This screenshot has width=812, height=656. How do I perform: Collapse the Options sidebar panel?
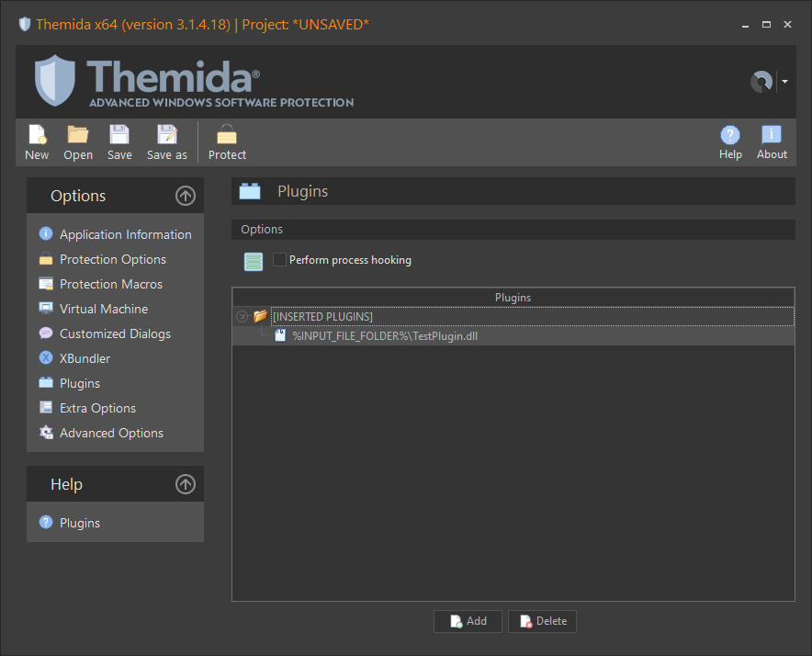186,196
